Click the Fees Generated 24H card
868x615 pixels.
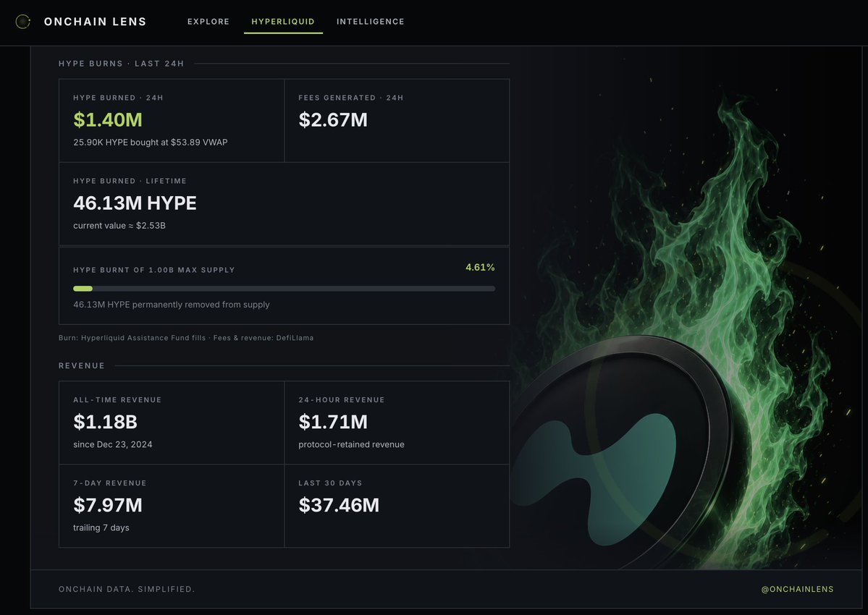coord(397,121)
